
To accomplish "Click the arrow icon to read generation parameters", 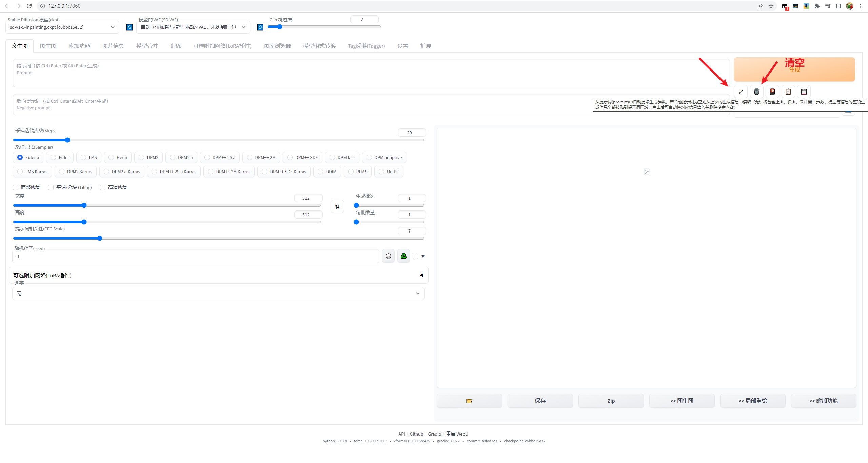I will click(741, 92).
